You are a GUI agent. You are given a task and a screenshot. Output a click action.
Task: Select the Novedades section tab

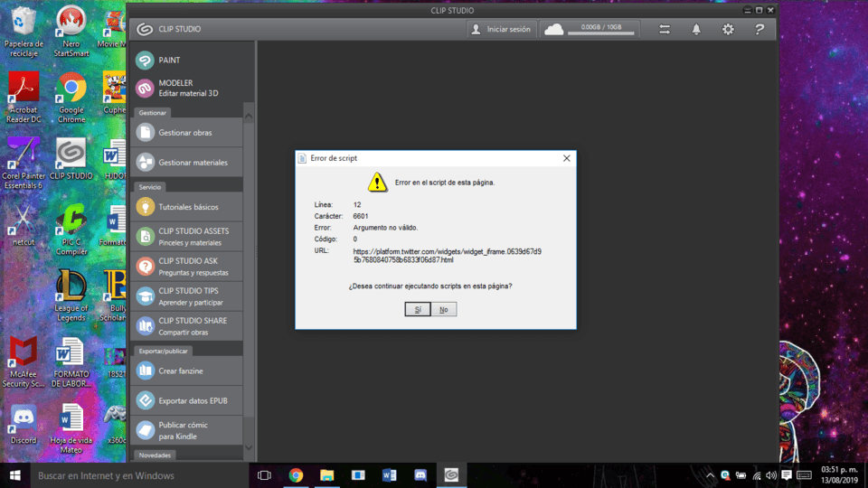(x=155, y=455)
